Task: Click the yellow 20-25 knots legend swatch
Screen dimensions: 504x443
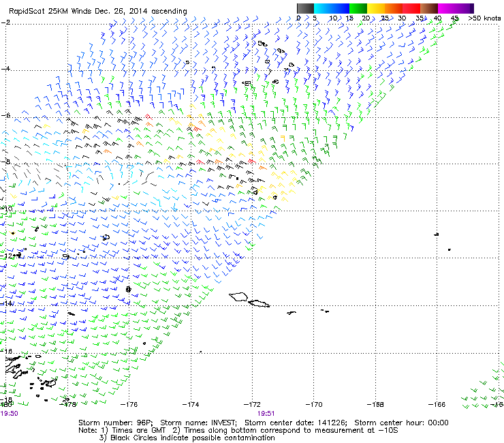Action: click(x=376, y=8)
